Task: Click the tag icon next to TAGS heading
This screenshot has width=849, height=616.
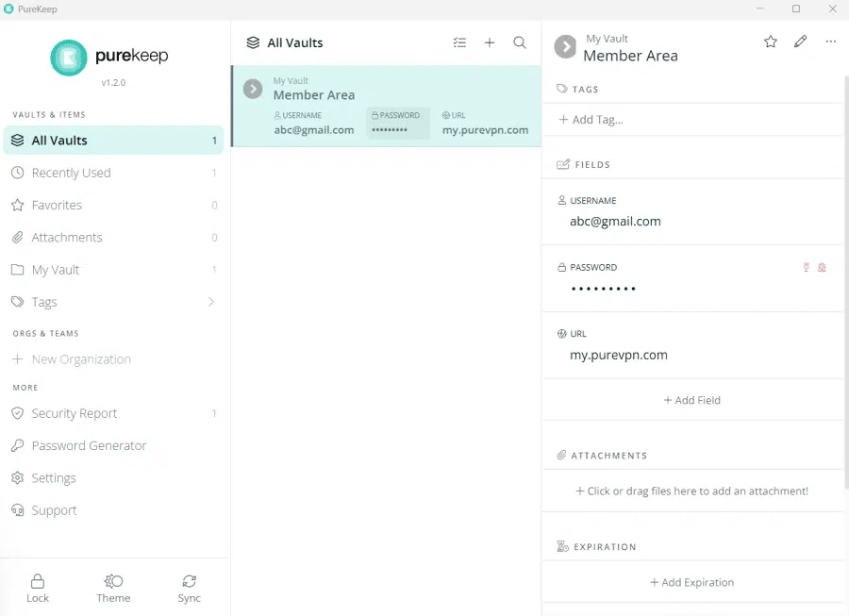Action: tap(562, 89)
